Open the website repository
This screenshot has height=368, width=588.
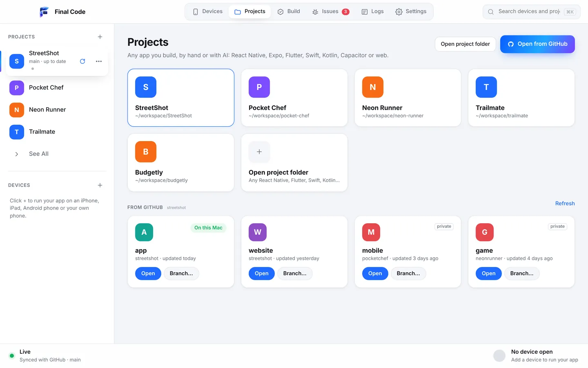pyautogui.click(x=262, y=274)
